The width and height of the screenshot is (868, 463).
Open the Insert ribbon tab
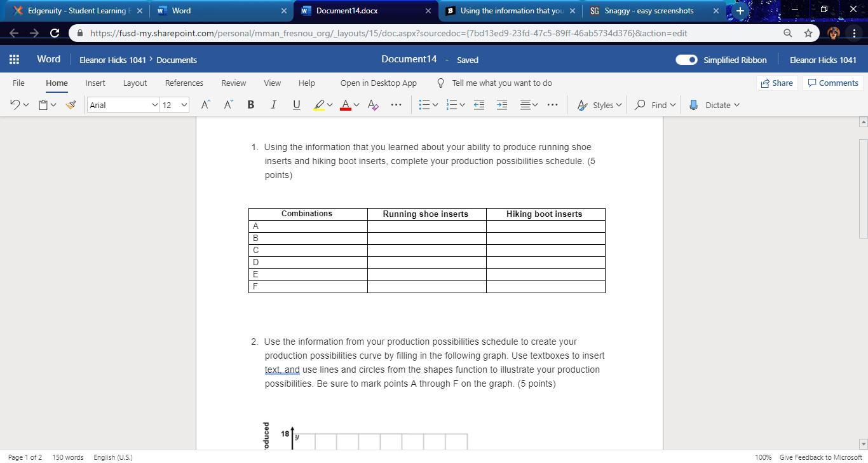click(95, 83)
